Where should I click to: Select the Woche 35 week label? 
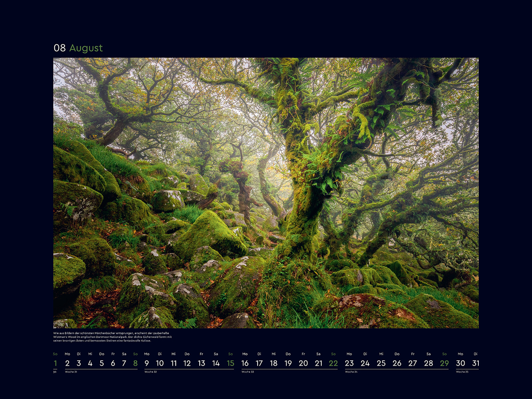tap(463, 372)
